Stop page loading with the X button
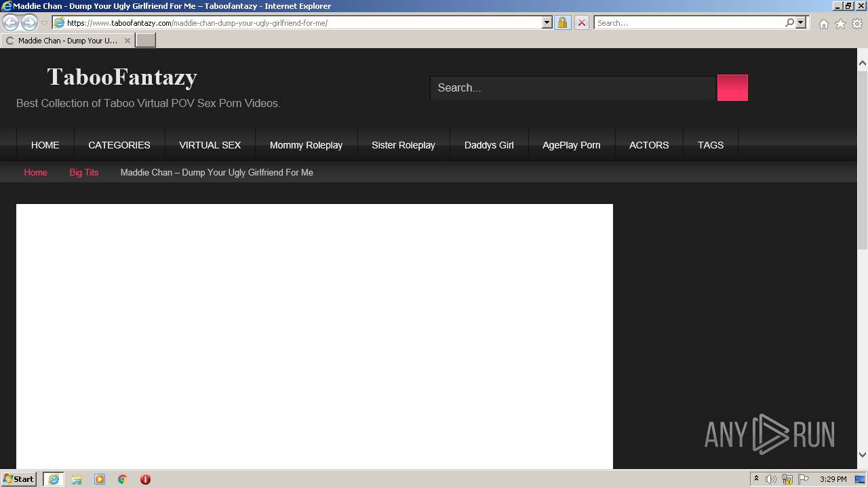The width and height of the screenshot is (868, 488). 581,23
